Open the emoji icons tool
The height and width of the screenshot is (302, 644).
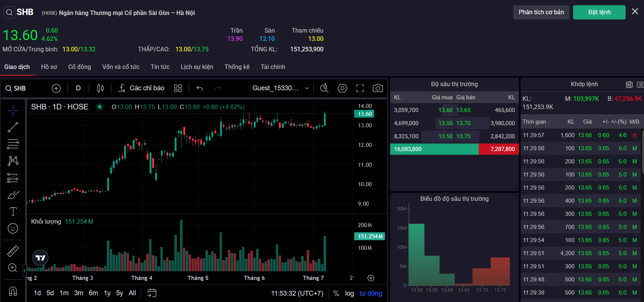(x=13, y=229)
